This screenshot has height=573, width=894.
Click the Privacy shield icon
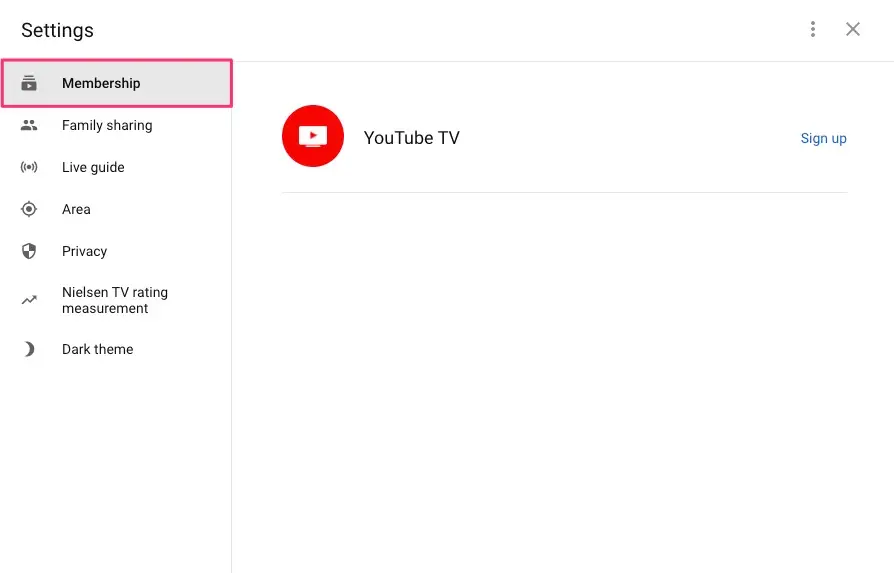pyautogui.click(x=29, y=251)
